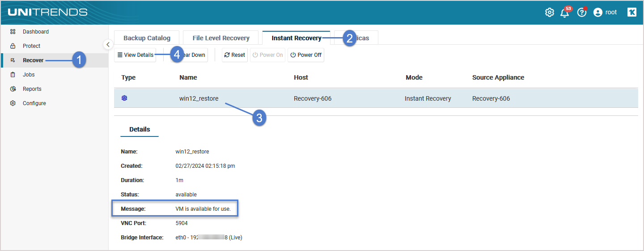Image resolution: width=644 pixels, height=251 pixels.
Task: Click Host cell Recovery-606
Action: tap(313, 98)
